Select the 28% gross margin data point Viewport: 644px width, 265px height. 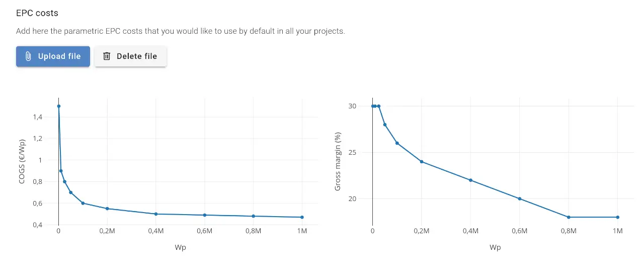click(x=385, y=124)
